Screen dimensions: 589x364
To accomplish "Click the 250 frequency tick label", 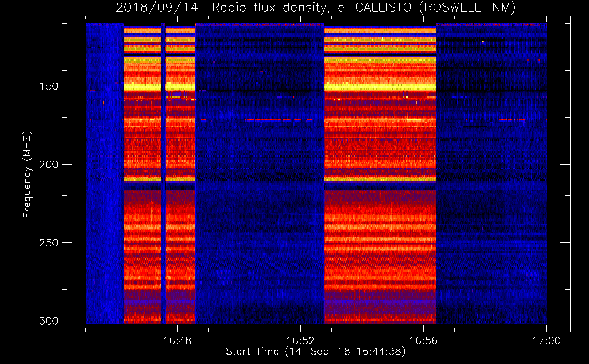I will tap(49, 243).
